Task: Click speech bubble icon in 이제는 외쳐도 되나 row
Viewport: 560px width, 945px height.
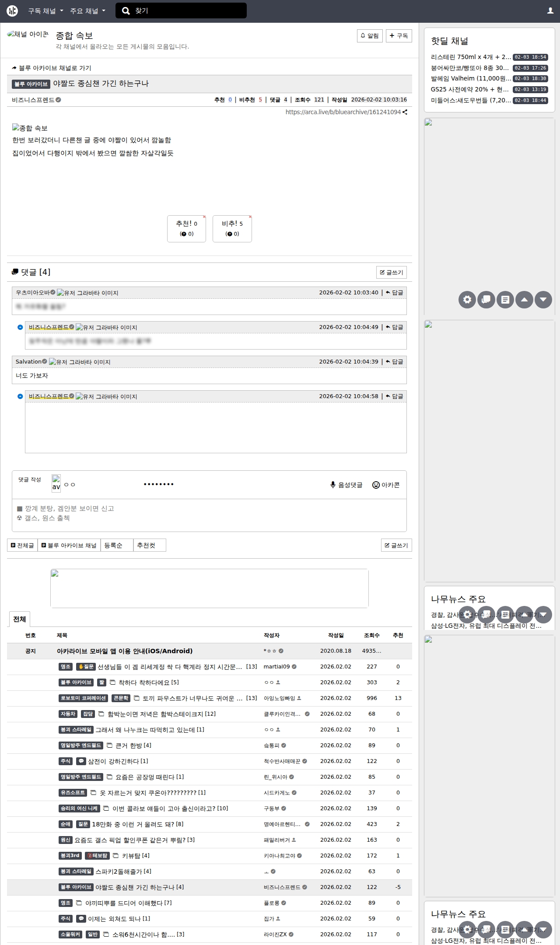Action: click(x=81, y=919)
